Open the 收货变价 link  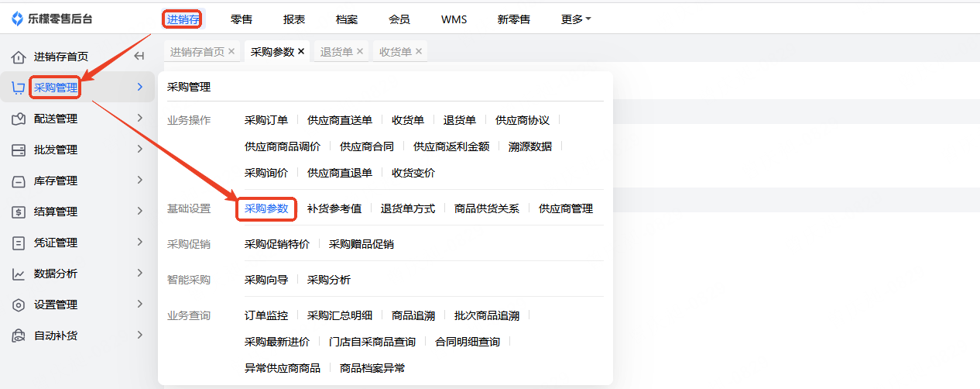413,173
